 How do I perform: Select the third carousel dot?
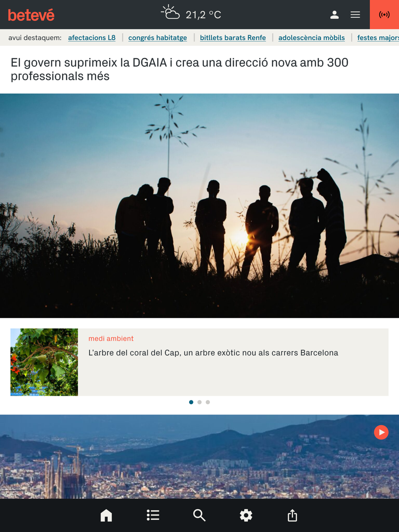(208, 402)
